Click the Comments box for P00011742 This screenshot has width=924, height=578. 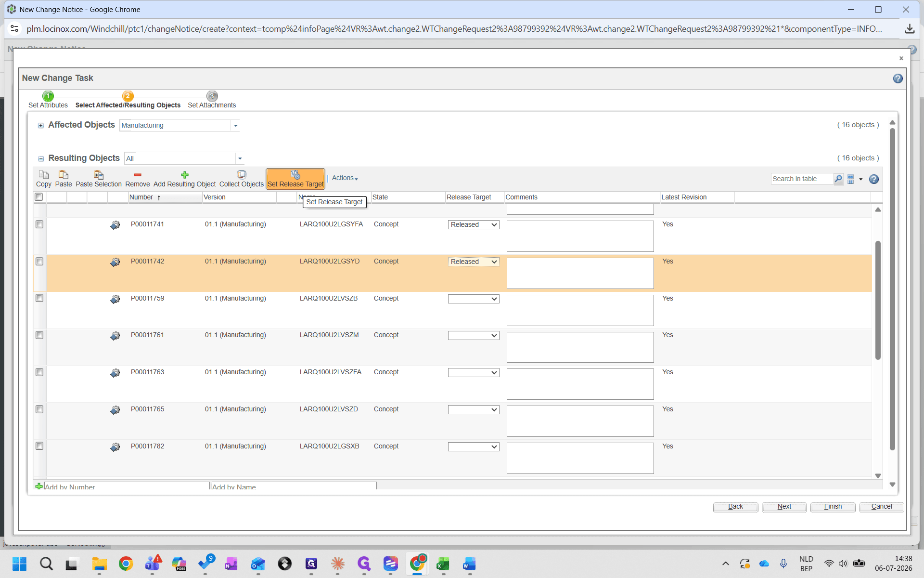[580, 273]
